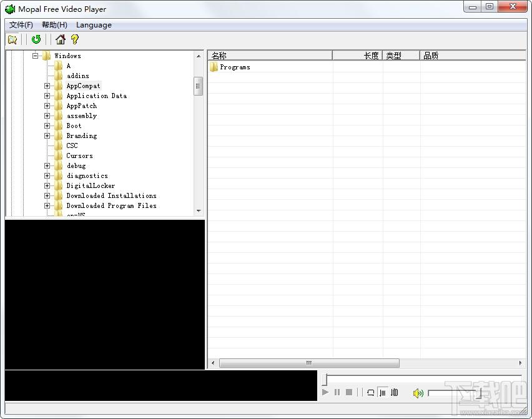Click the folder icon next to Cursors
The width and height of the screenshot is (532, 419).
click(58, 155)
